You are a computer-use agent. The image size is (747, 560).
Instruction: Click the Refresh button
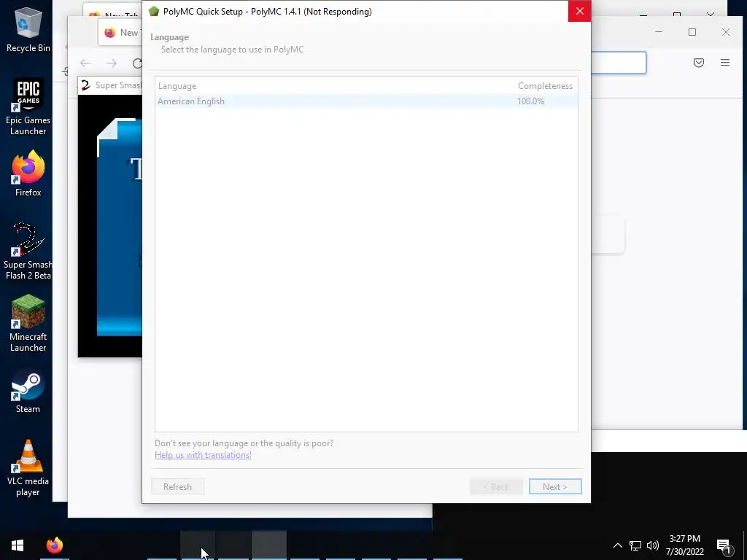[x=178, y=486]
